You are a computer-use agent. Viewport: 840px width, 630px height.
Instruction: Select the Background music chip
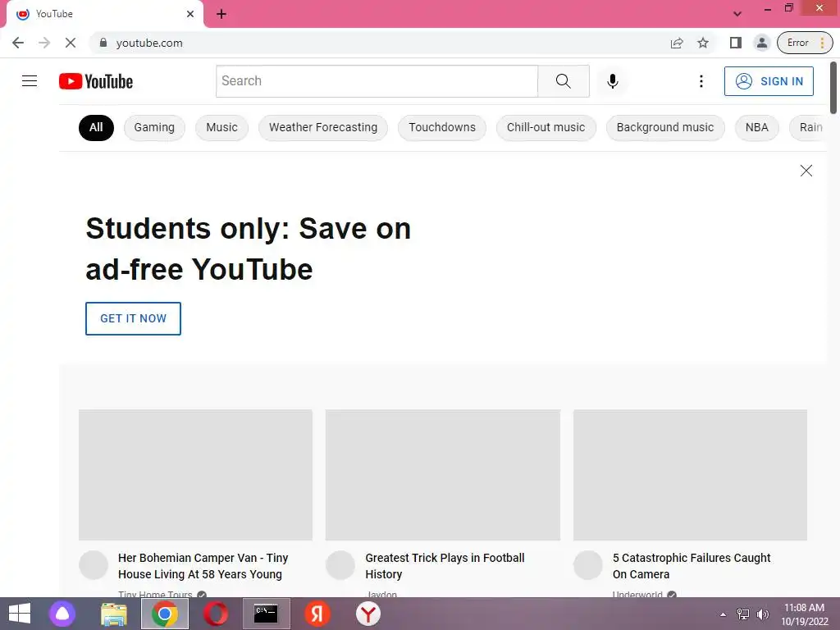[x=664, y=127]
